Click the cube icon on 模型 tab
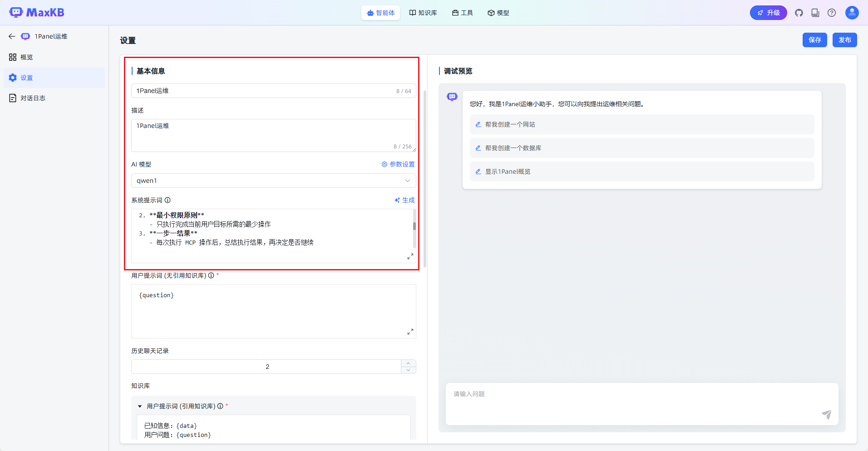 click(491, 13)
